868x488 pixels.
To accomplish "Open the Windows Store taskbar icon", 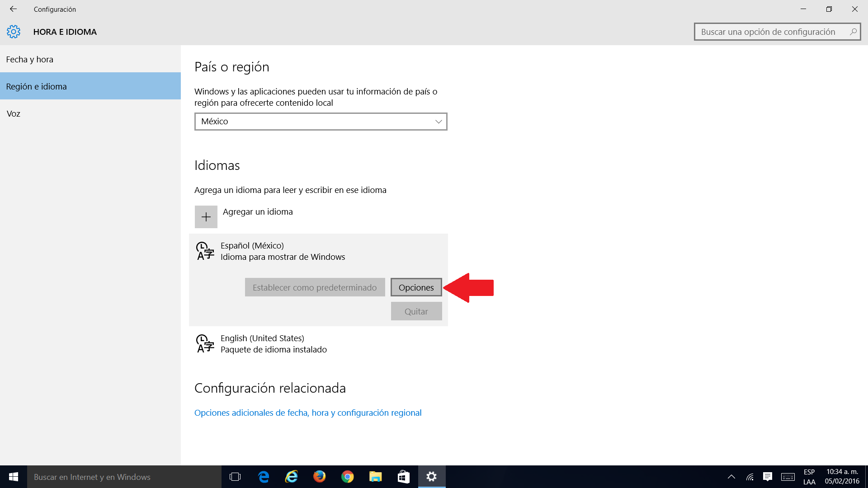I will click(x=404, y=477).
